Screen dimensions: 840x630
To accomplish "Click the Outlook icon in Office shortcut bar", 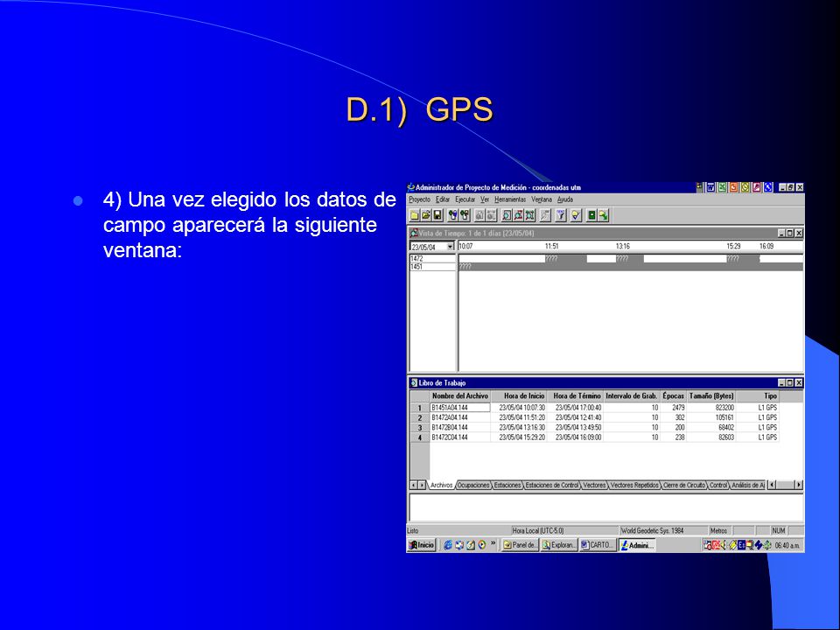I will pos(745,187).
